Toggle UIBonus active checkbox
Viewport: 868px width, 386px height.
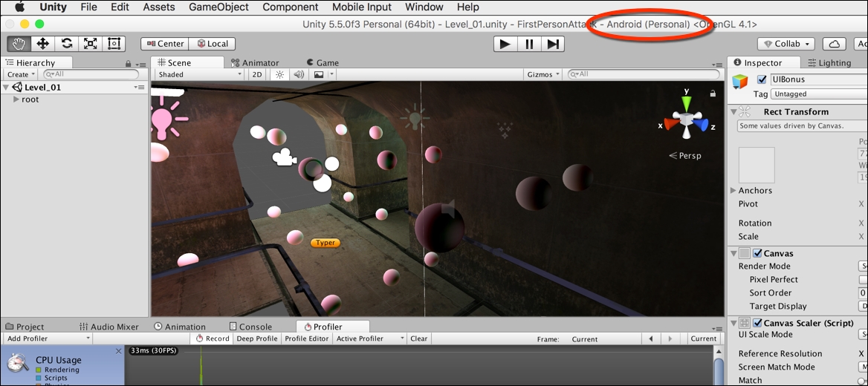click(x=762, y=79)
